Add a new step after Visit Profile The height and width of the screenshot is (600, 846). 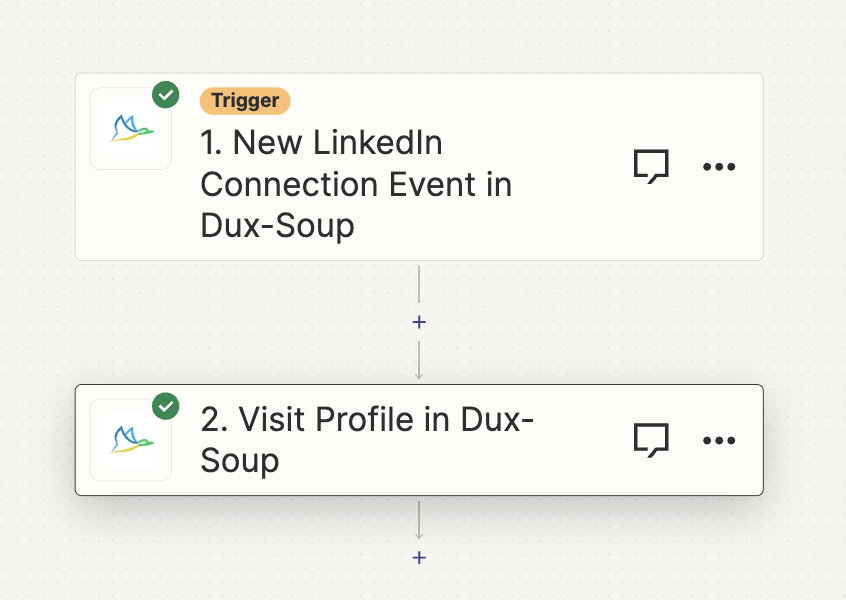(x=419, y=557)
